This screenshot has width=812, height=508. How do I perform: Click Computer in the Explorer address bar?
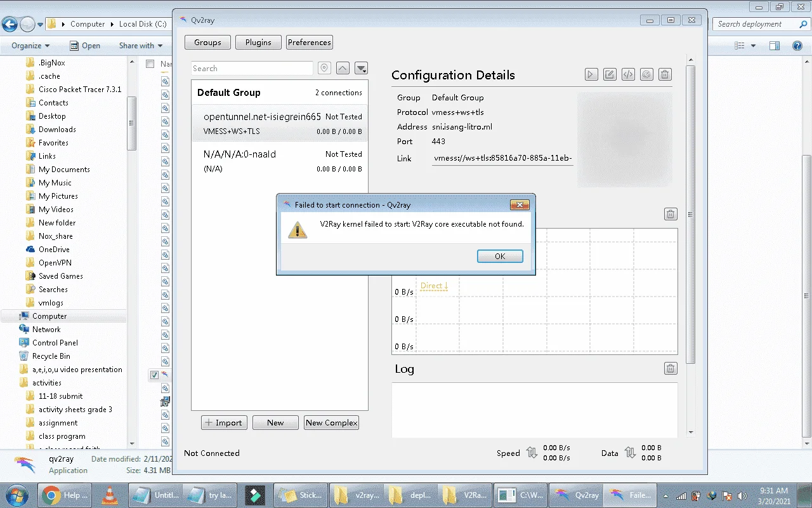[x=88, y=24]
